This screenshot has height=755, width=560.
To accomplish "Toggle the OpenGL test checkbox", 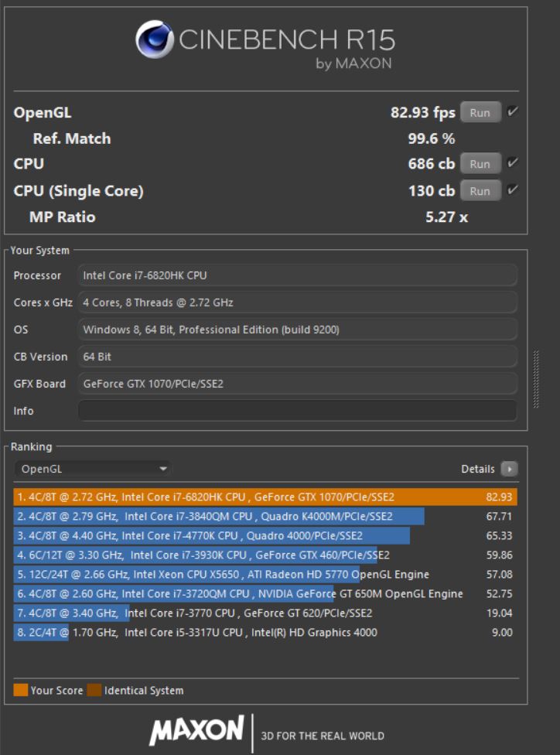I will (512, 112).
